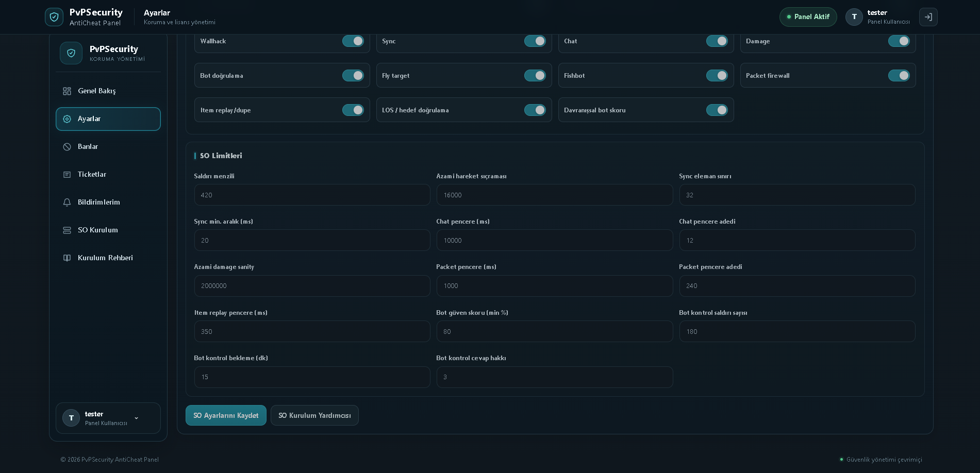Toggle the Sync protection switch
The width and height of the screenshot is (980, 473).
pos(535,41)
